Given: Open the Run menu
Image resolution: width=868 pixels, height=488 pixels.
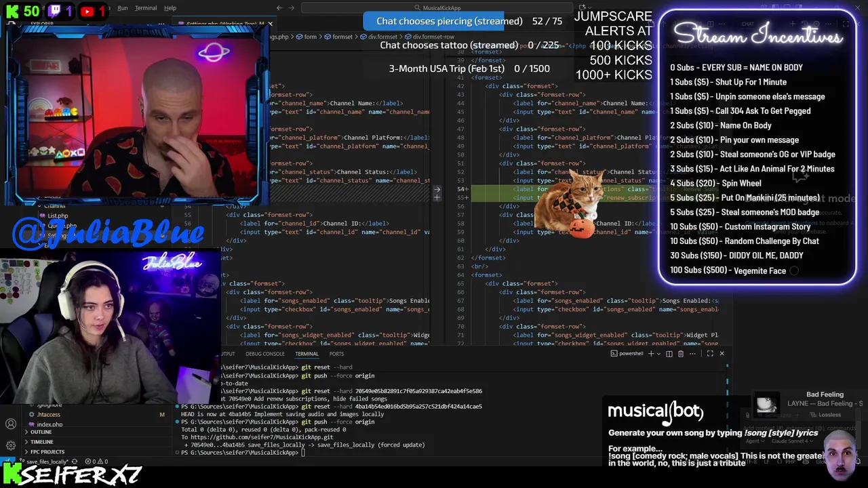Looking at the screenshot, I should click(123, 8).
